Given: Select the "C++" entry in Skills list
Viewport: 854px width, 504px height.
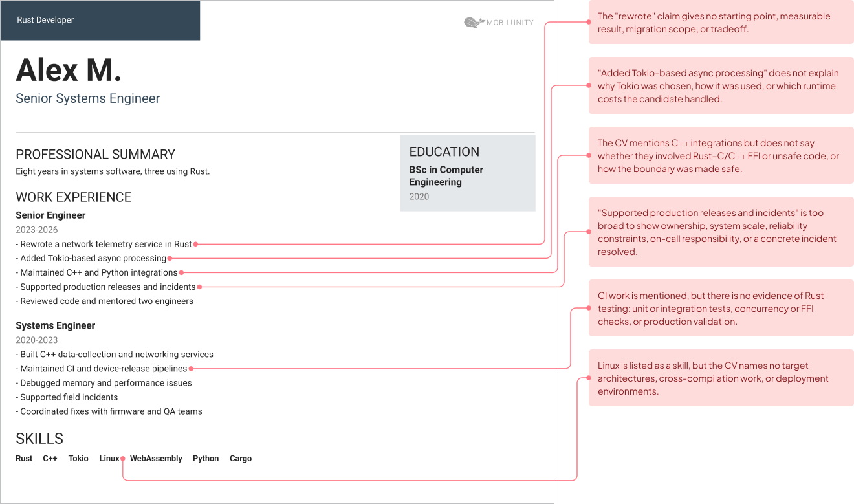Looking at the screenshot, I should [50, 459].
